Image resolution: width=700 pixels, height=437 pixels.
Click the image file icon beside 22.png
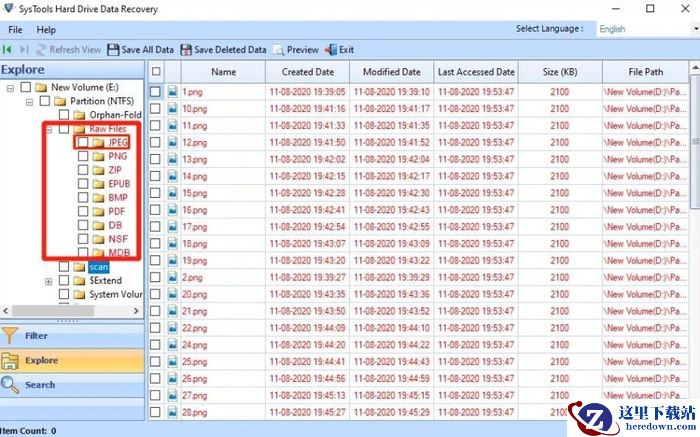[172, 328]
